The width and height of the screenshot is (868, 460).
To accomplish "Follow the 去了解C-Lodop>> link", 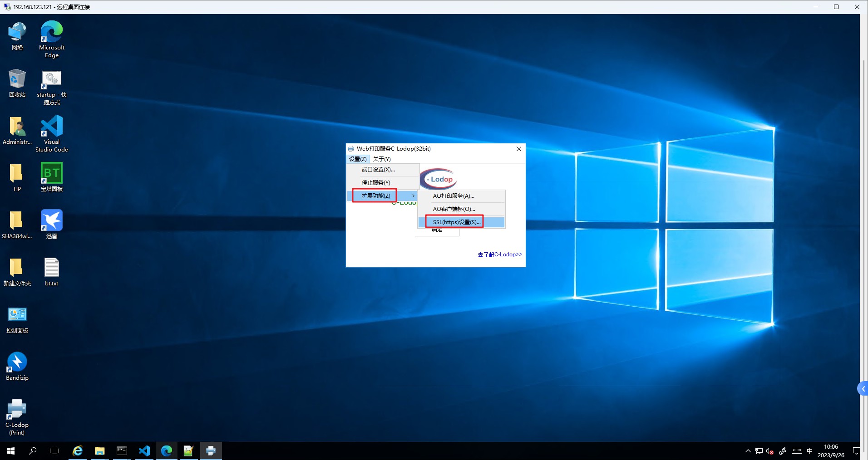I will coord(500,254).
